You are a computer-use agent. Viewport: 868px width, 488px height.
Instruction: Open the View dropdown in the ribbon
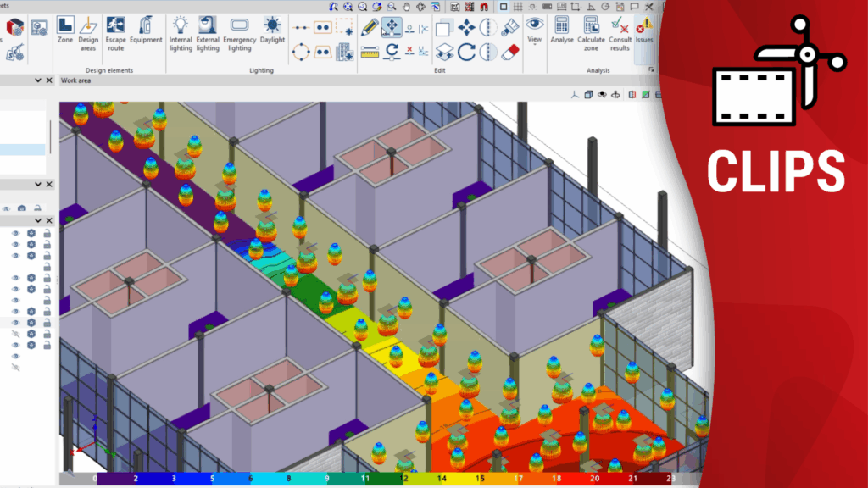(x=534, y=40)
